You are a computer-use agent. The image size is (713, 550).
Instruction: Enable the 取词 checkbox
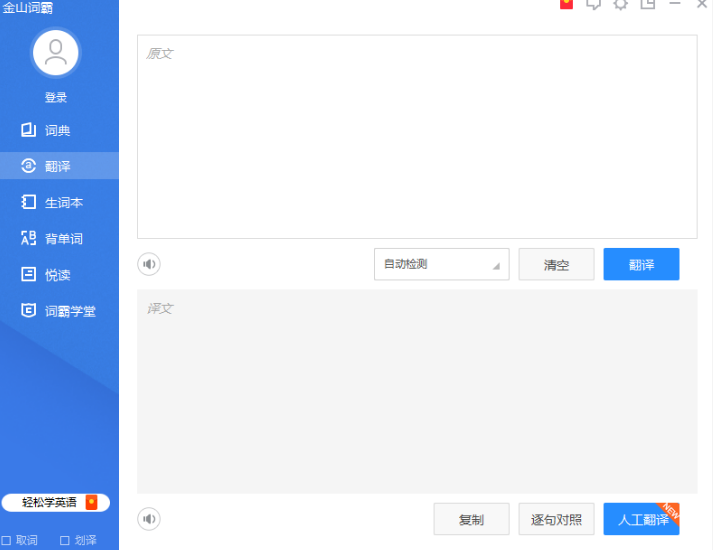tap(6, 540)
